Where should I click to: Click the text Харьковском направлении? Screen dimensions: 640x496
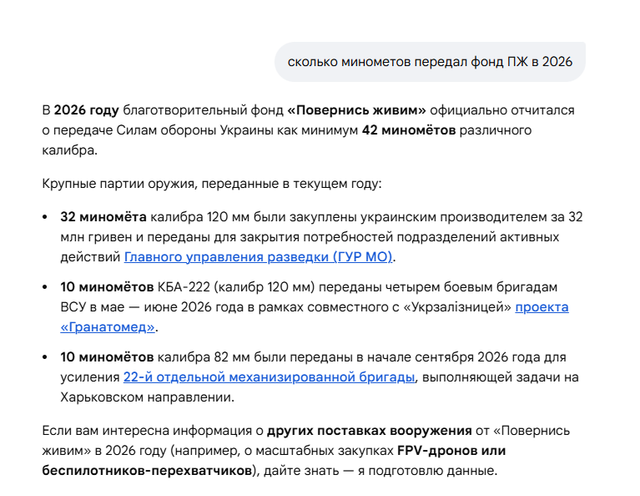click(x=147, y=397)
